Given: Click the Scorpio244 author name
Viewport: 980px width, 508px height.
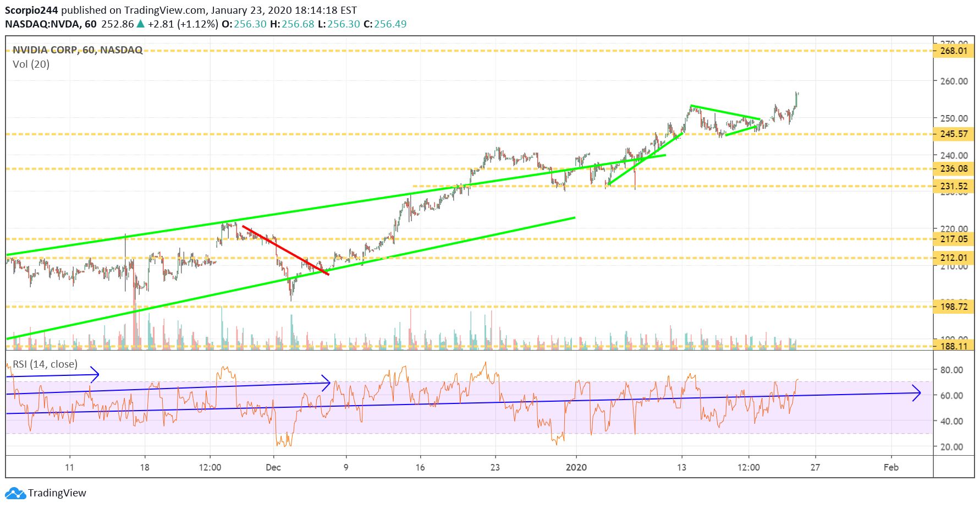Looking at the screenshot, I should (31, 10).
